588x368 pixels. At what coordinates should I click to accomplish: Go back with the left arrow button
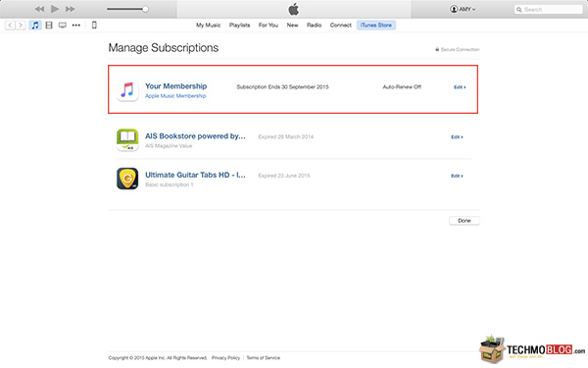10,26
